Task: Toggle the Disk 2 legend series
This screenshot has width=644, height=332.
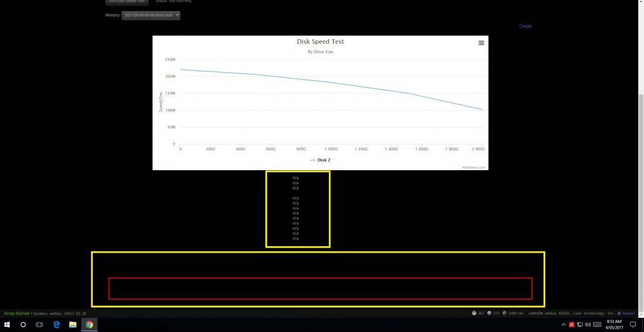Action: click(320, 160)
